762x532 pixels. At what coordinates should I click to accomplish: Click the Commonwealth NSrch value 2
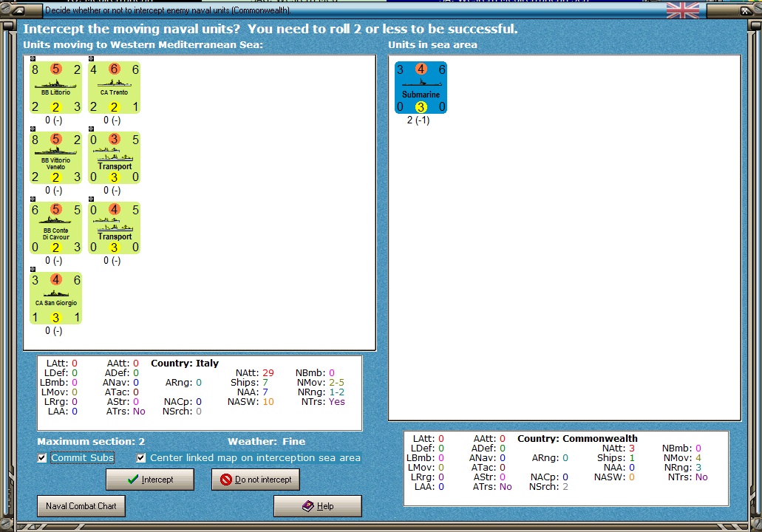565,487
